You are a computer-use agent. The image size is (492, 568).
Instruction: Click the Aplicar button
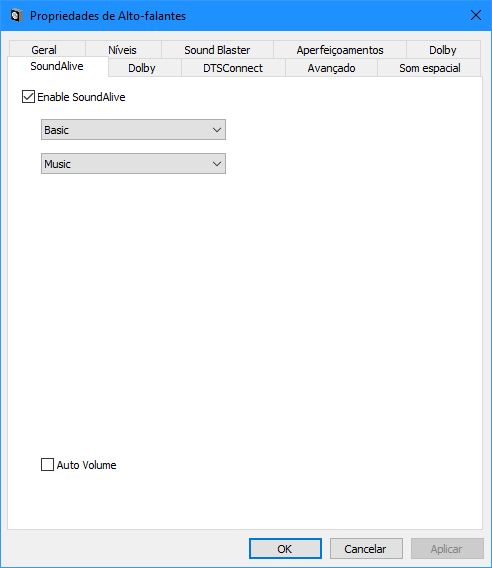pos(447,549)
